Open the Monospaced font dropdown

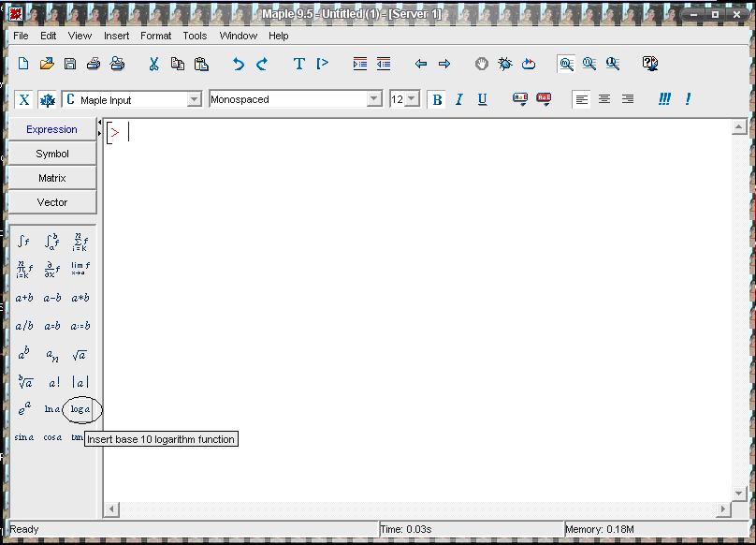[374, 99]
